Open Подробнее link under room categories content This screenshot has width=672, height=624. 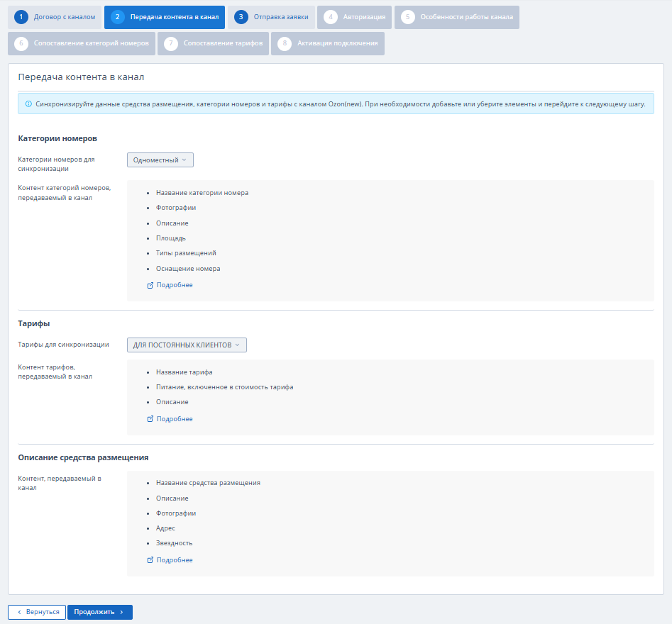pyautogui.click(x=175, y=285)
